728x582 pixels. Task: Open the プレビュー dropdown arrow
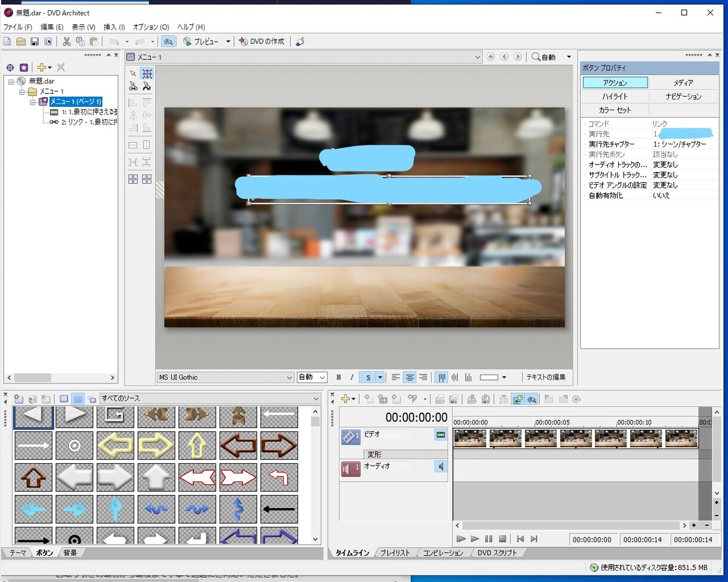[228, 42]
